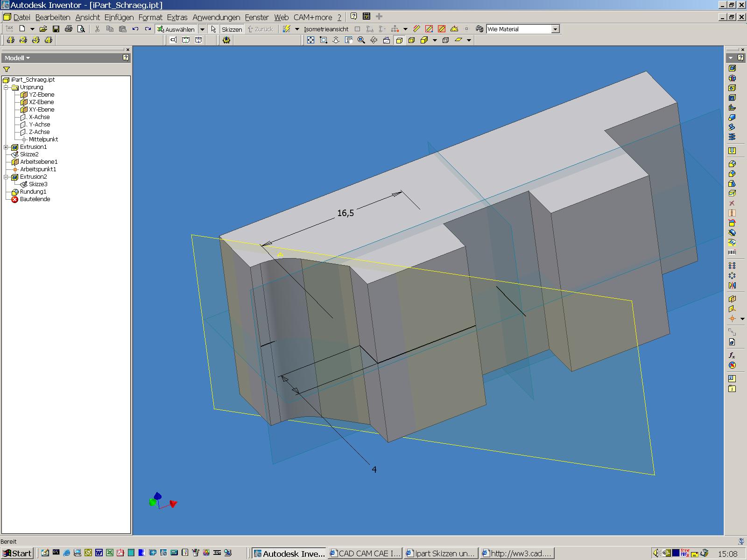Click the Zoom All icon
The height and width of the screenshot is (560, 747).
click(x=310, y=41)
